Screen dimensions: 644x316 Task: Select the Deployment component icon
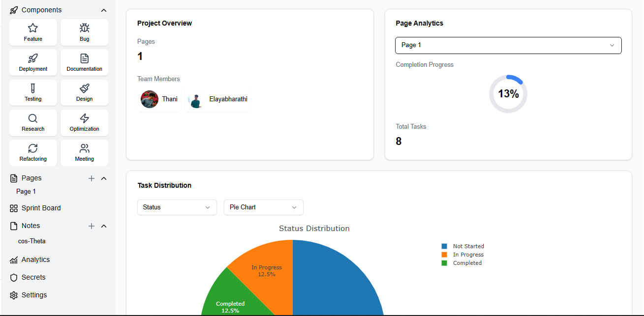[32, 58]
